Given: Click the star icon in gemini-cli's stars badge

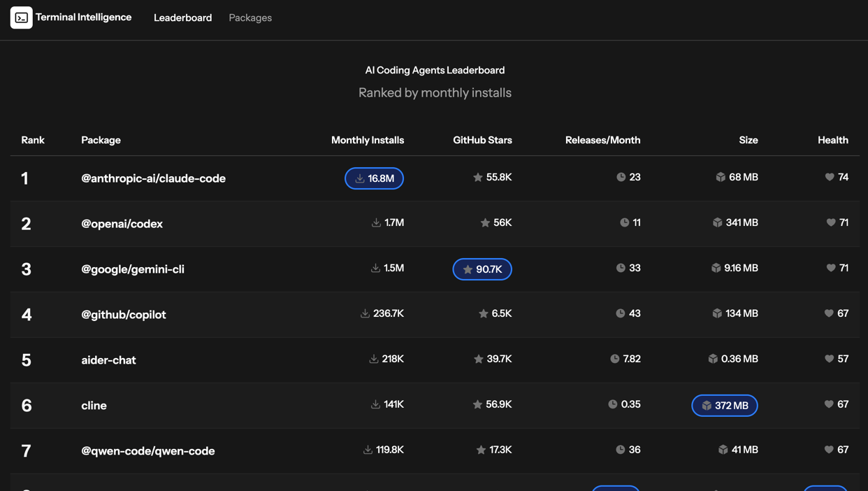Looking at the screenshot, I should point(468,269).
